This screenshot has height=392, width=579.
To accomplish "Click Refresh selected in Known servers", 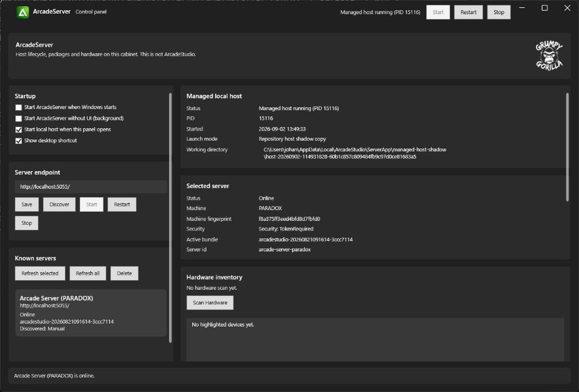I will pos(40,273).
